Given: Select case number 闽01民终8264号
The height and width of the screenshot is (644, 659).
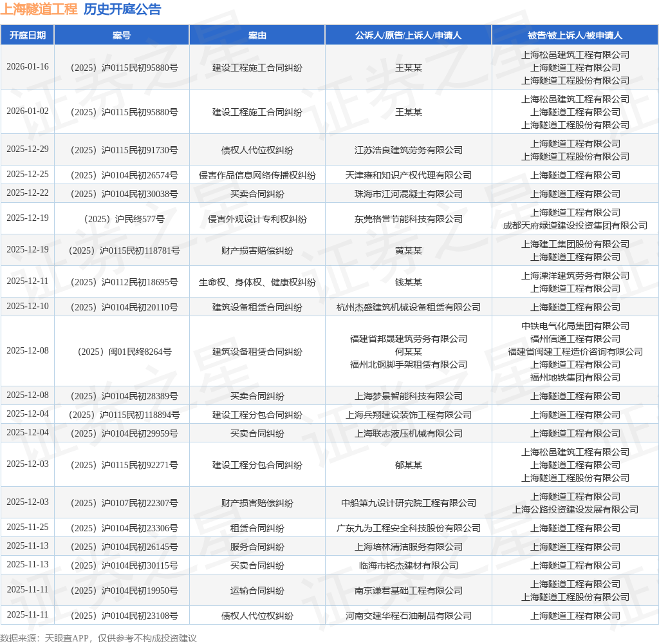Looking at the screenshot, I should (x=125, y=352).
